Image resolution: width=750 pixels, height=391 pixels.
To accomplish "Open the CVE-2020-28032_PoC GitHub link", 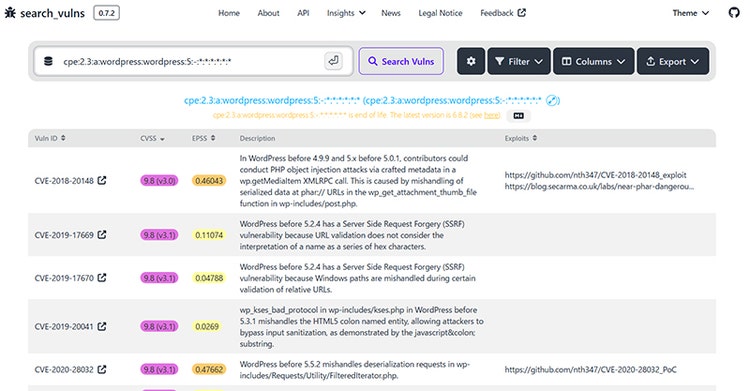I will pos(590,369).
